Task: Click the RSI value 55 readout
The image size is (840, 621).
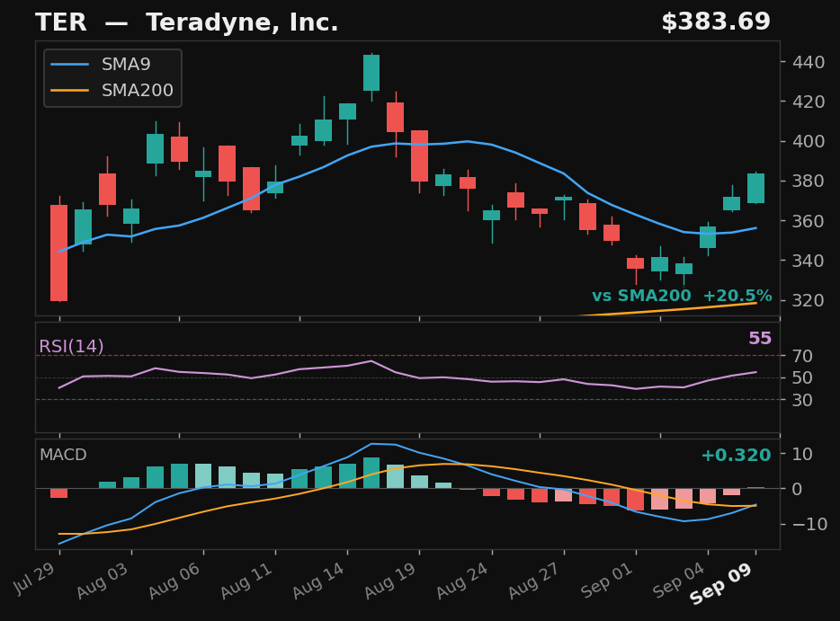Action: click(x=760, y=338)
